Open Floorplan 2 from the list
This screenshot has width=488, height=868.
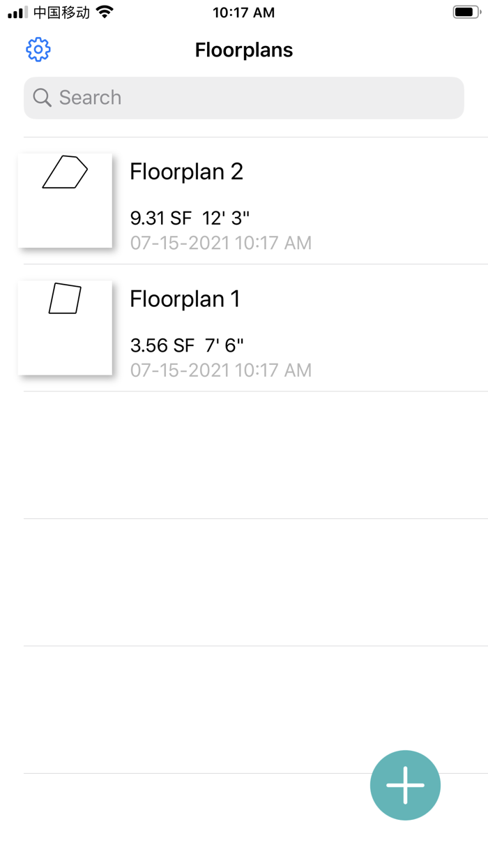tap(186, 172)
